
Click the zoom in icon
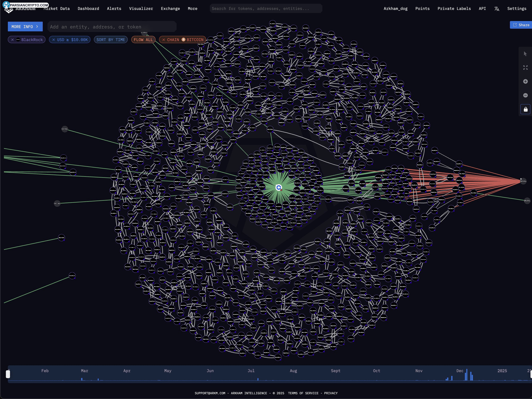coord(526,81)
